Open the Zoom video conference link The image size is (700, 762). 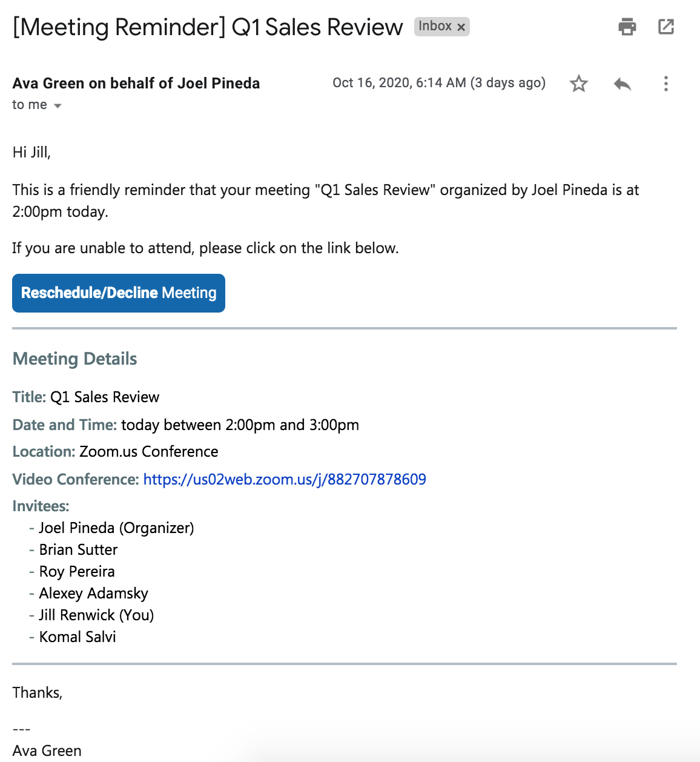(285, 479)
